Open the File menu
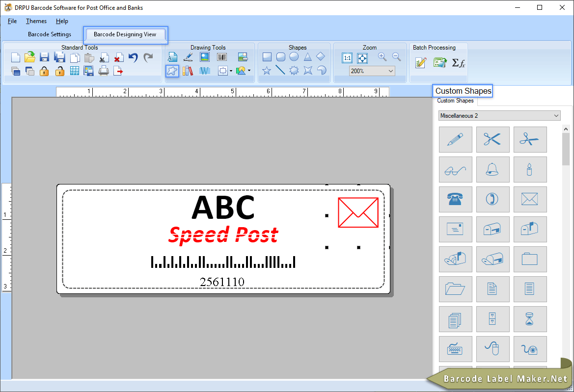The height and width of the screenshot is (392, 574). point(12,21)
